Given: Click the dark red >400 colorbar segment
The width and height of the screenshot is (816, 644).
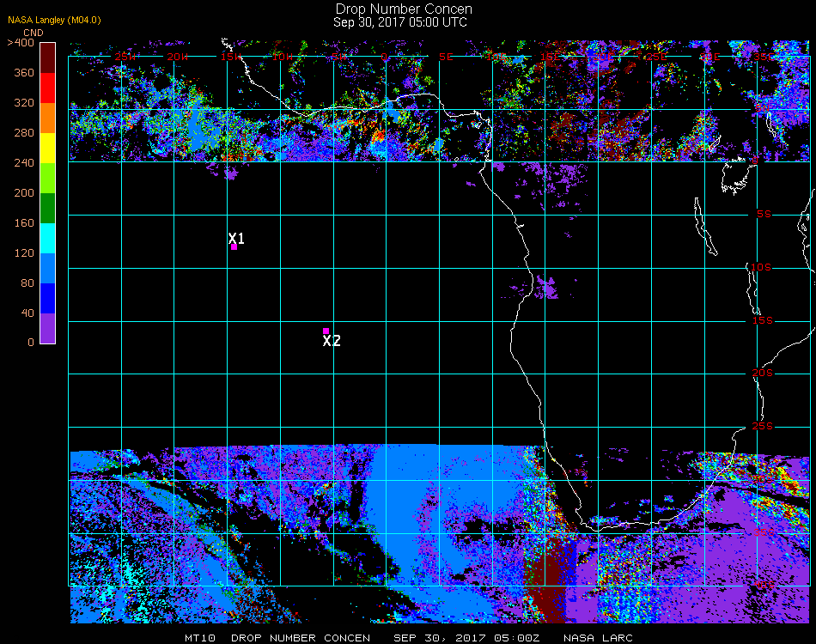Looking at the screenshot, I should pyautogui.click(x=47, y=58).
